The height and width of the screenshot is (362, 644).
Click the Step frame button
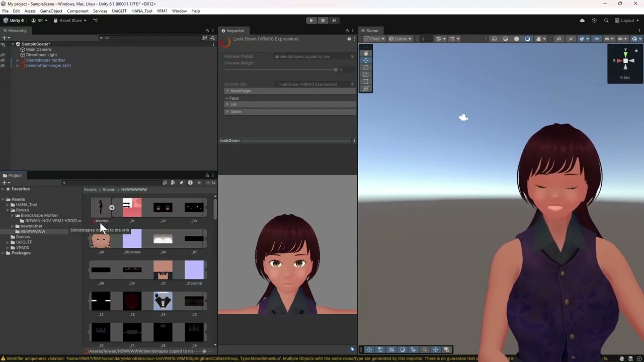click(334, 21)
